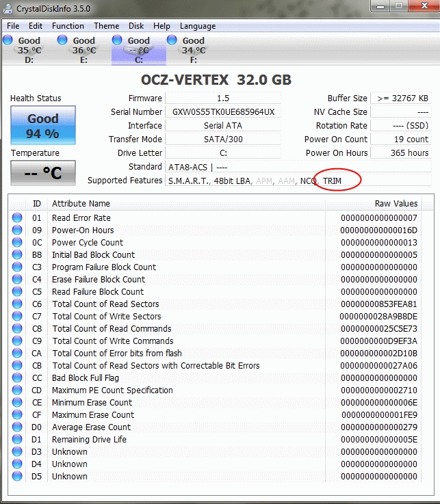Click status icon for attribute D3 Unknown
The image size is (440, 504).
(17, 451)
